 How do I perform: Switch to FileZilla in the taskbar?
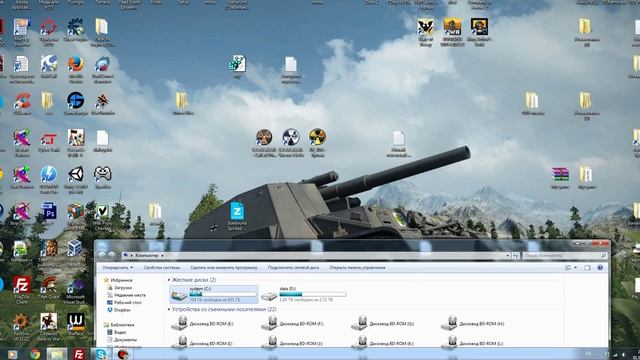pyautogui.click(x=79, y=354)
